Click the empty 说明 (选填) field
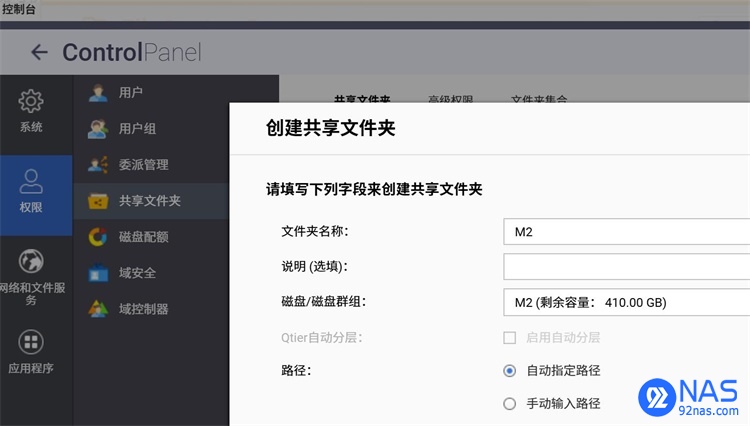750x426 pixels. tap(627, 266)
